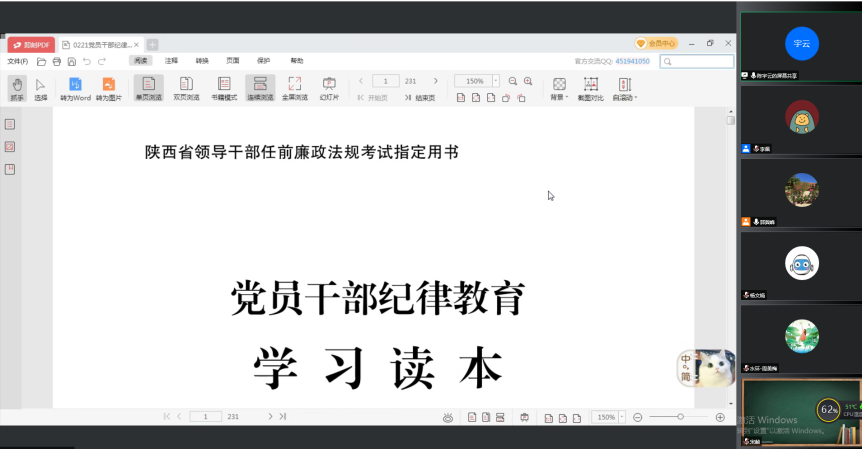The width and height of the screenshot is (862, 449).
Task: Select the hand grab tool (抓手)
Action: click(17, 88)
